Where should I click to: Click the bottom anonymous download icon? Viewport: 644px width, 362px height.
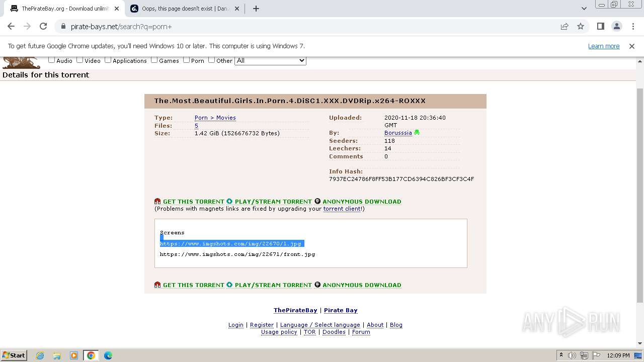[x=317, y=285]
